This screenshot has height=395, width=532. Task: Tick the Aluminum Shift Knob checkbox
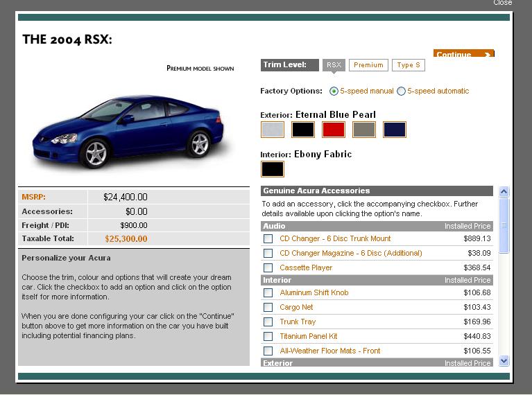268,293
